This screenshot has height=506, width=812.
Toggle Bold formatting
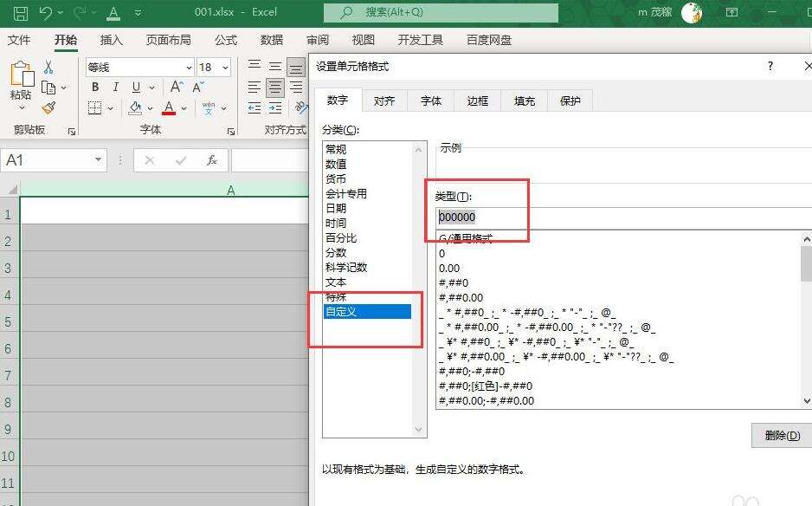click(x=95, y=88)
